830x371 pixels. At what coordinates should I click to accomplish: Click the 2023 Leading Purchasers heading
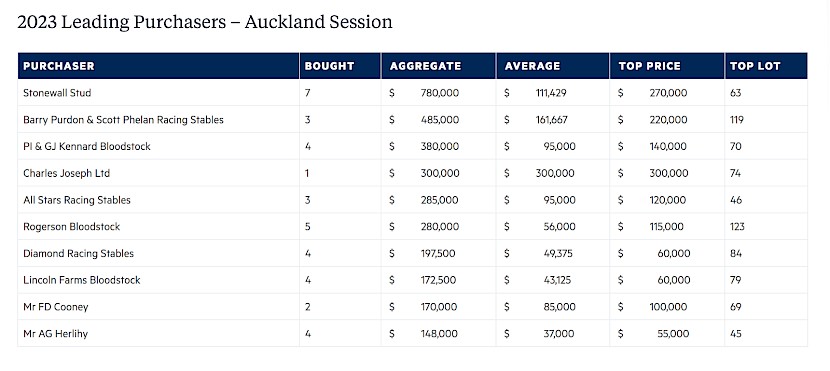coord(205,22)
